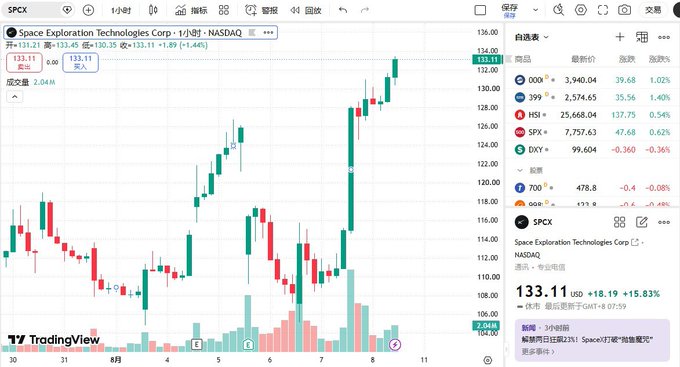Create an alert with 警报 button
The image size is (680, 367).
coord(262,10)
